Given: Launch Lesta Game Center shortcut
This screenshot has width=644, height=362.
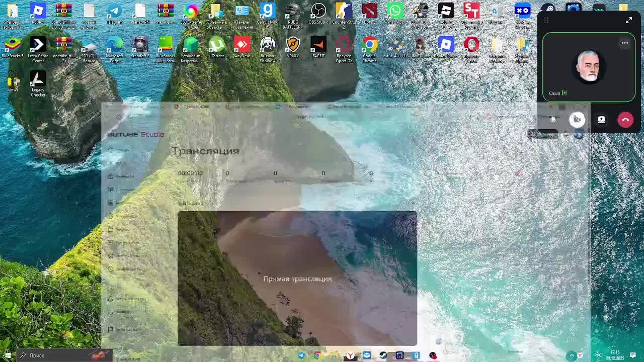Looking at the screenshot, I should 38,50.
